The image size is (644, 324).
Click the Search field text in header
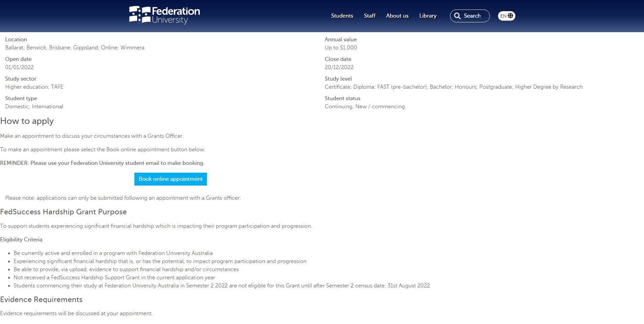click(x=472, y=16)
